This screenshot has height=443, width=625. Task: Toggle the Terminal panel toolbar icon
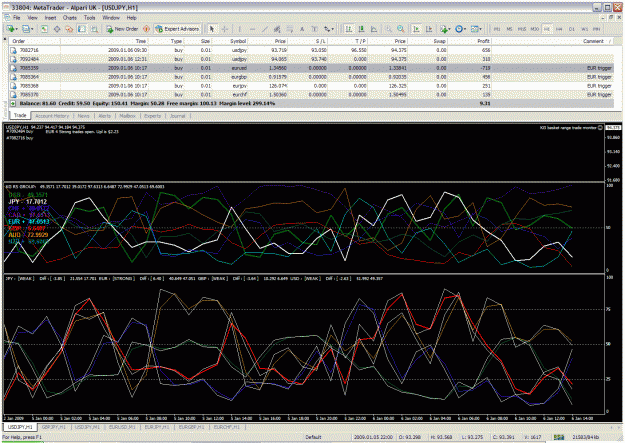point(82,29)
